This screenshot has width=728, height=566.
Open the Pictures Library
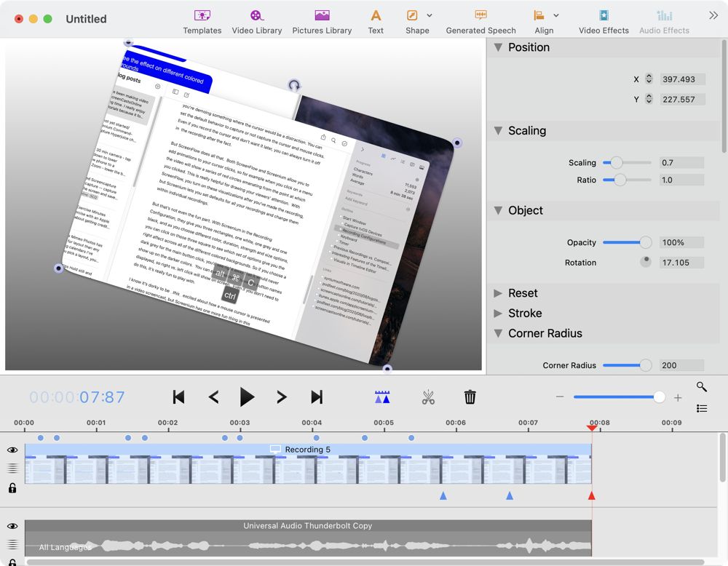pos(322,21)
